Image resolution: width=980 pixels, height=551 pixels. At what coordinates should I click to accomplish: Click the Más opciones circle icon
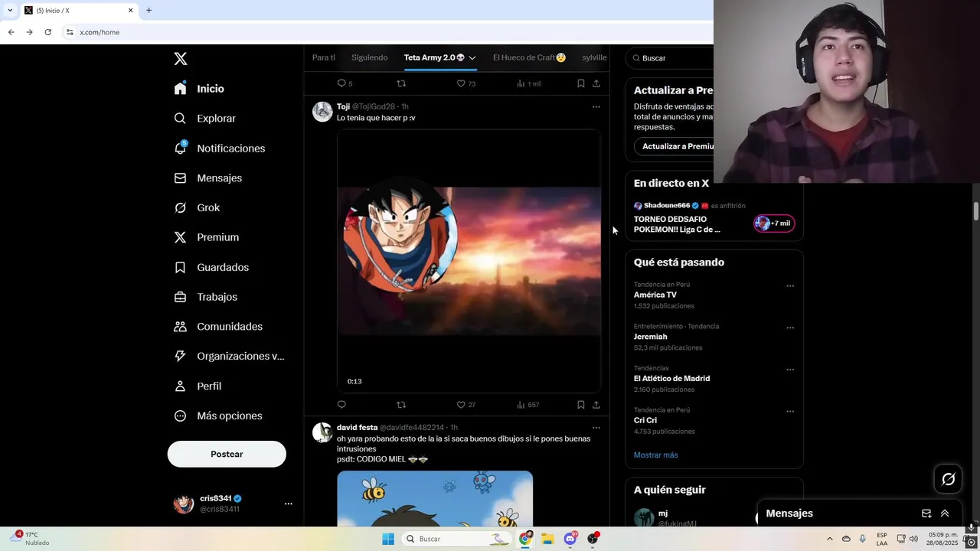(180, 416)
